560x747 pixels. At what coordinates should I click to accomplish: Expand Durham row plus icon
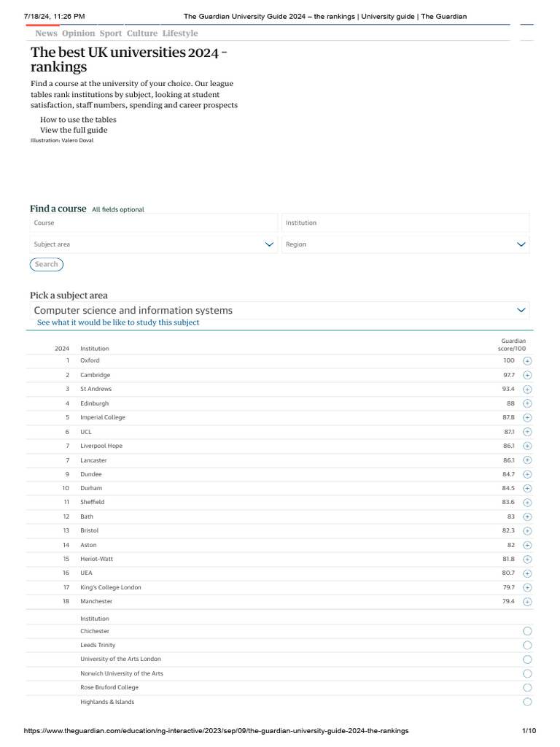527,489
